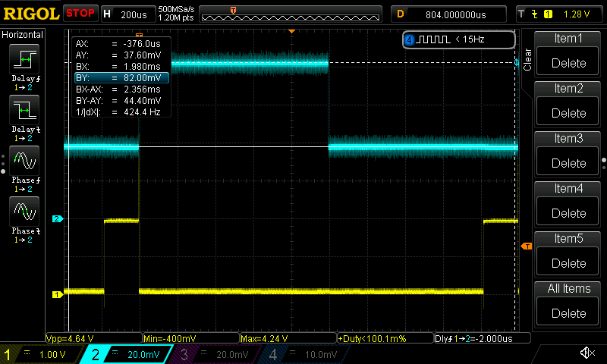
Task: Click the AY cursor value 37.60mV
Action: pyautogui.click(x=142, y=55)
